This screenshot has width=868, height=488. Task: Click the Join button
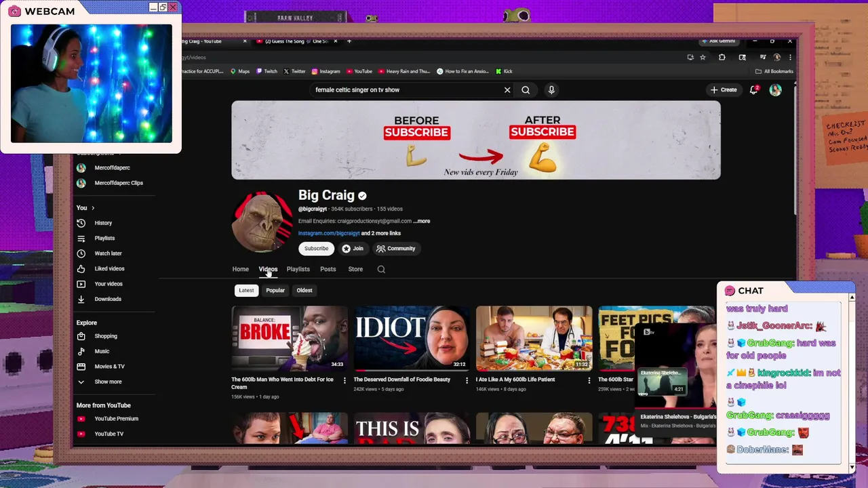[x=353, y=249]
